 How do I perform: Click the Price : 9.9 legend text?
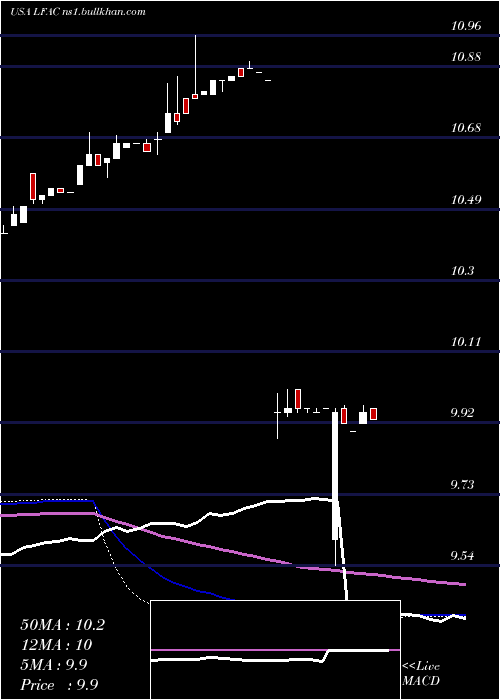click(59, 685)
